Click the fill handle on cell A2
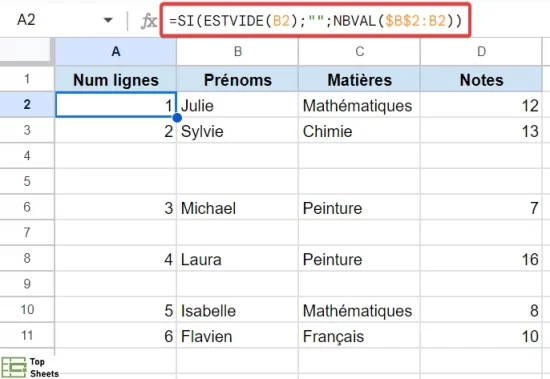 coord(177,118)
